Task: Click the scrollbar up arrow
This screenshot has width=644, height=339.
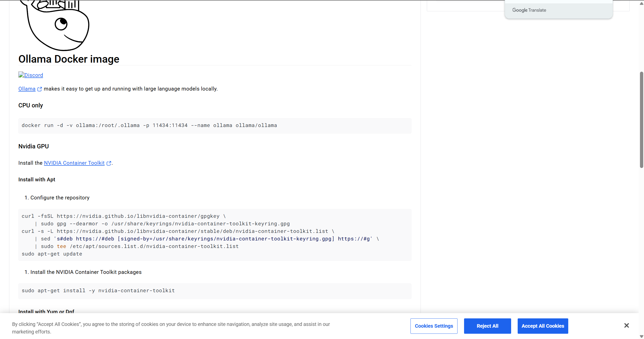Action: pos(641,3)
